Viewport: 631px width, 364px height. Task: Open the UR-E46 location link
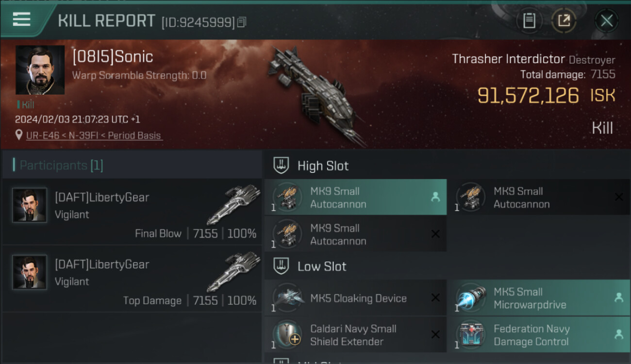94,135
